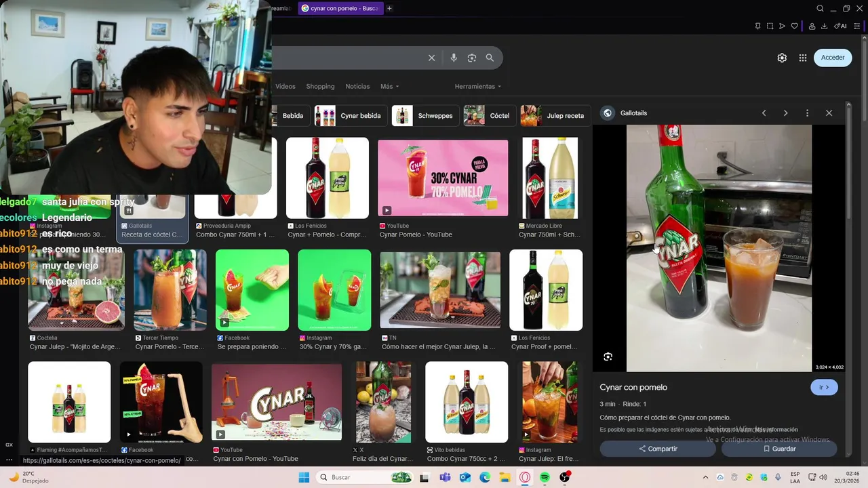Open the Opera pinboard pin icon
The image size is (868, 488).
[757, 26]
